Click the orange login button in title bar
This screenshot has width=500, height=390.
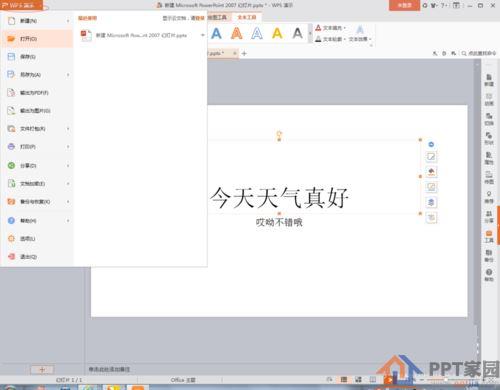404,5
